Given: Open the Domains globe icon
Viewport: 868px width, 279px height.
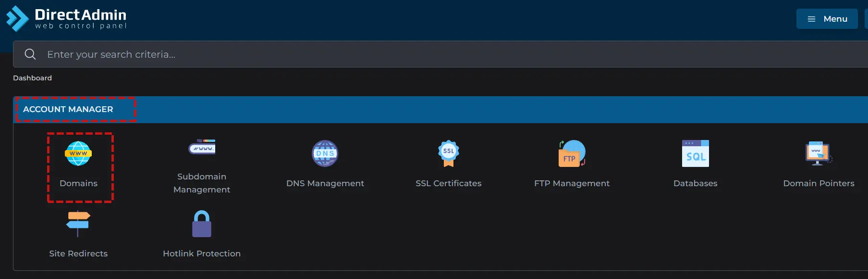Looking at the screenshot, I should tap(78, 153).
